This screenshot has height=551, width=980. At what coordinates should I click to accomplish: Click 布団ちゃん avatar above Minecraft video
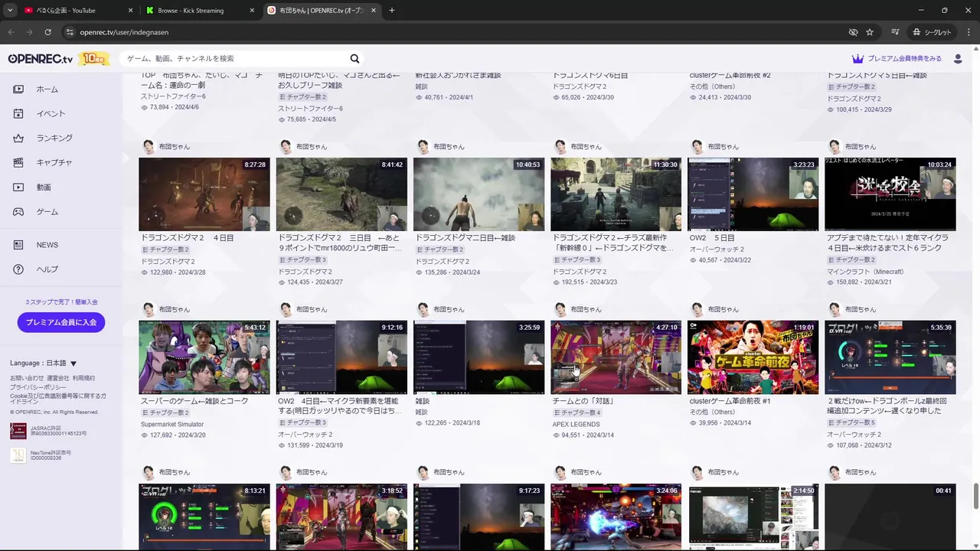(x=835, y=147)
